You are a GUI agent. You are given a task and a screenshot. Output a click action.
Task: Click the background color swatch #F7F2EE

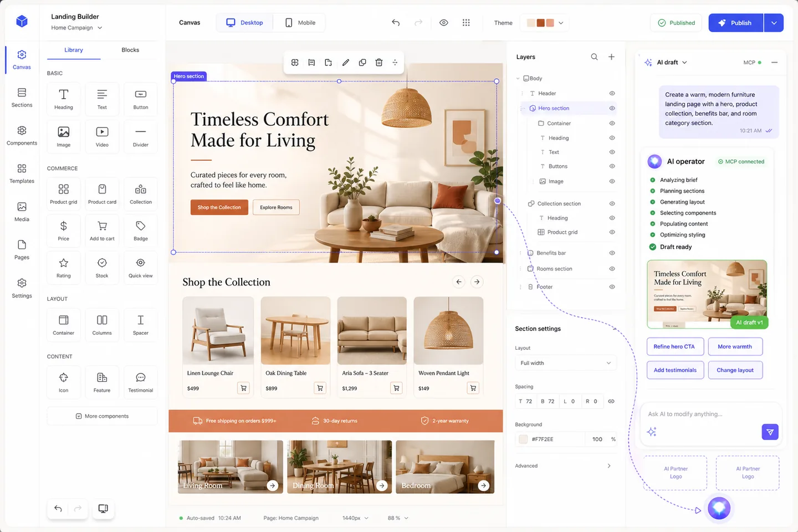pyautogui.click(x=523, y=439)
